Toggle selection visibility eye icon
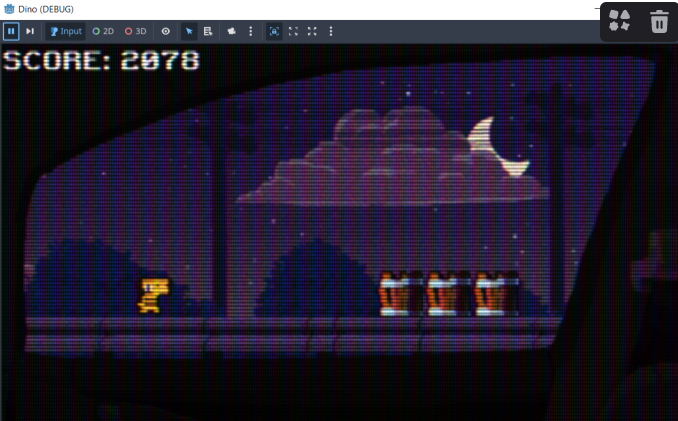This screenshot has width=678, height=421. click(x=166, y=31)
